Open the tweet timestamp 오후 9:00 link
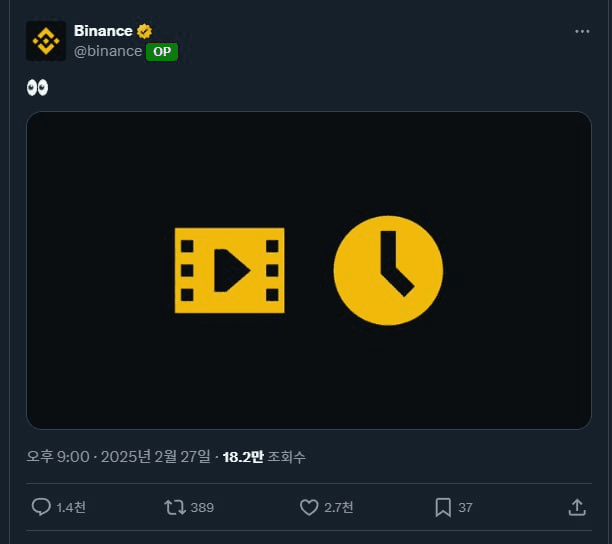The height and width of the screenshot is (544, 612). coord(58,457)
